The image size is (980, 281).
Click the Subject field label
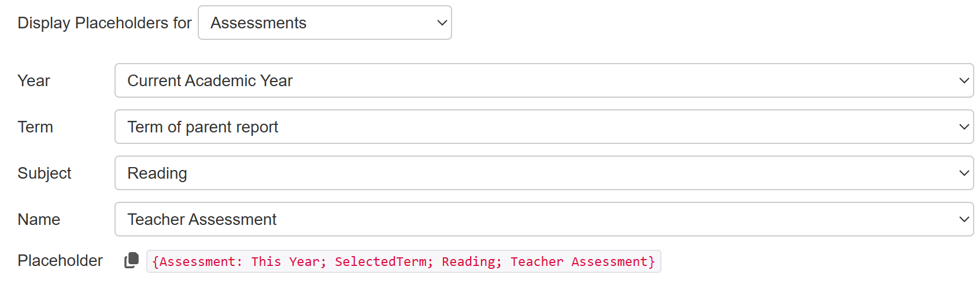click(x=45, y=173)
